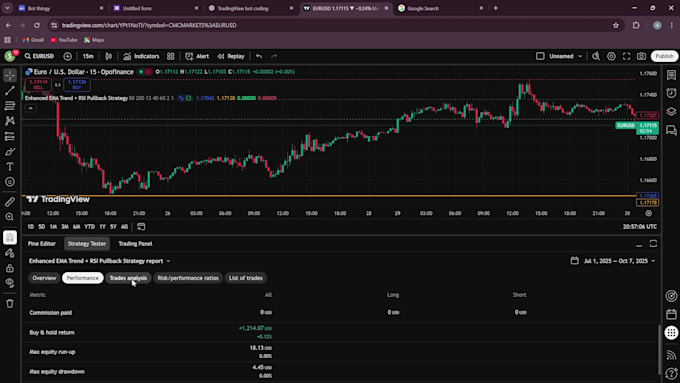Open the economic calendar icon
Screen dimensions: 680x383
coord(671,314)
